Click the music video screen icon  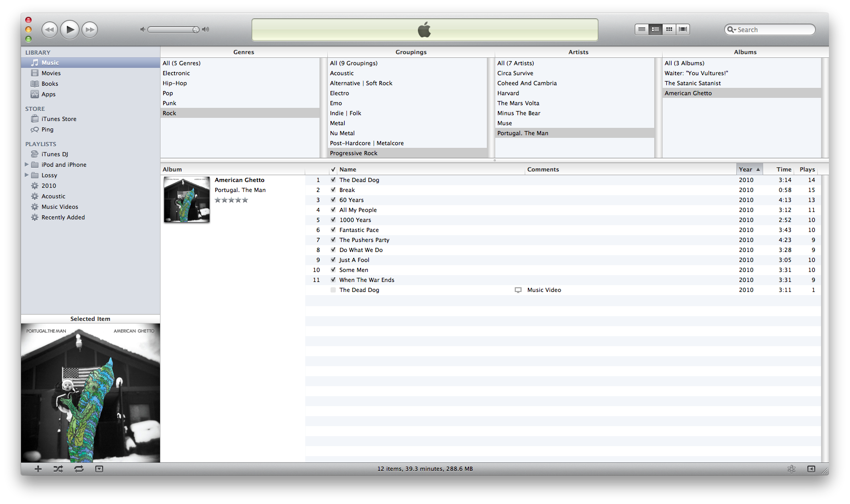518,290
